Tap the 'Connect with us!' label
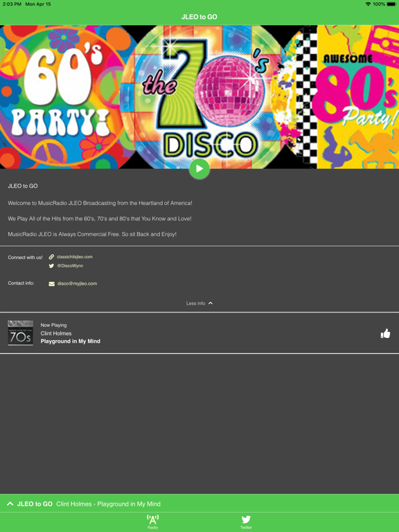Image resolution: width=399 pixels, height=532 pixels. 25,257
